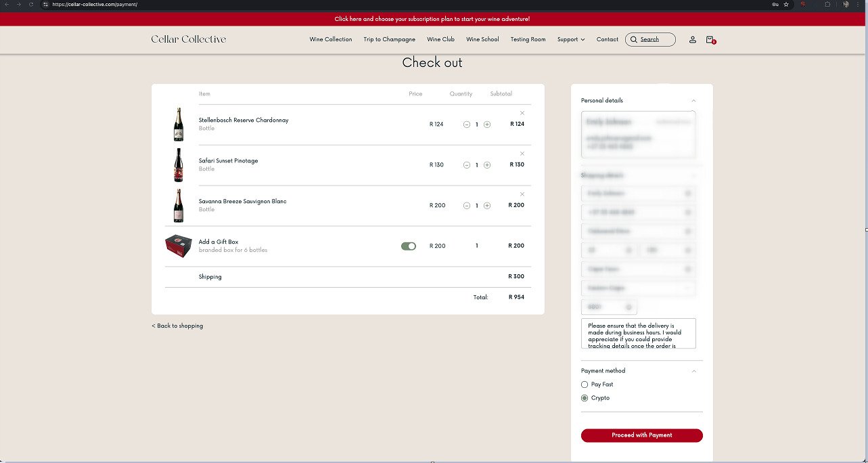Open the user account icon
The height and width of the screenshot is (463, 868).
tap(693, 39)
